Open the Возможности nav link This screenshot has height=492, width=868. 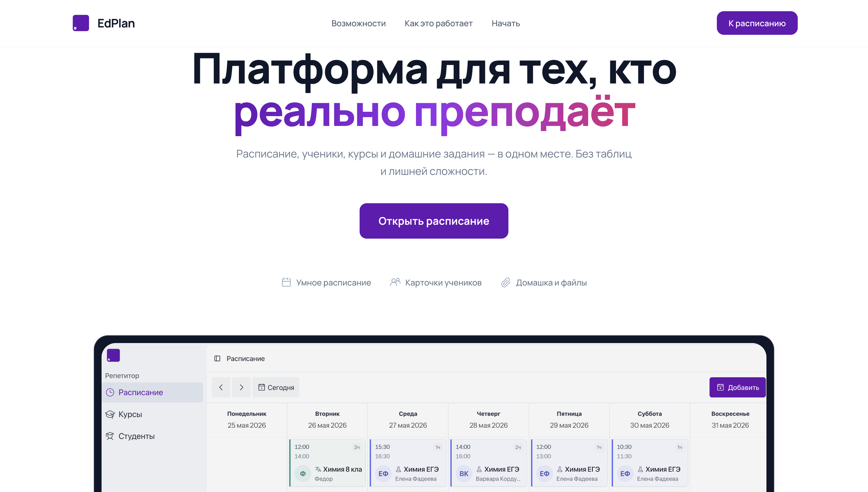358,23
